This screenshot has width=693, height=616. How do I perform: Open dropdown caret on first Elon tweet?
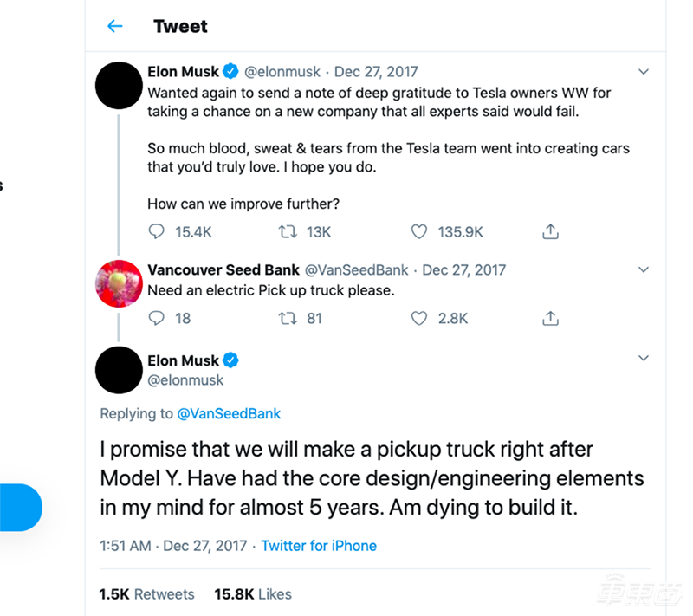[x=643, y=71]
